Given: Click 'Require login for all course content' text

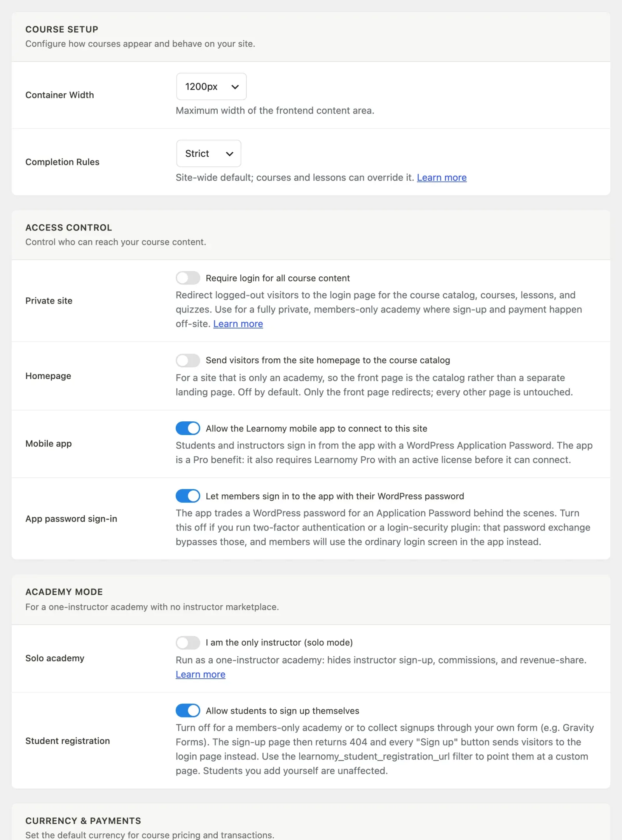Looking at the screenshot, I should tap(278, 278).
